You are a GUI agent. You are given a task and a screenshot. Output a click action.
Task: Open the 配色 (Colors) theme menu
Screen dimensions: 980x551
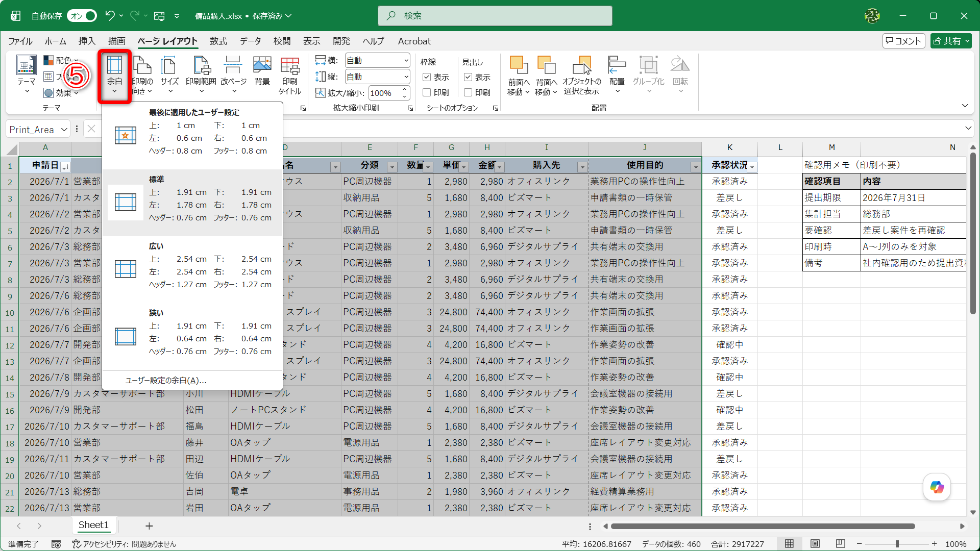[61, 60]
